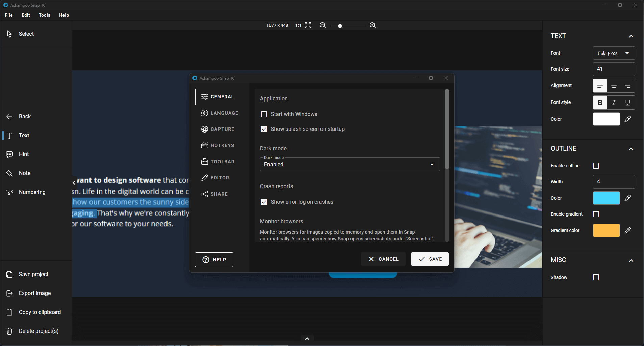
Task: Turn on the Shadow checkbox
Action: (x=596, y=277)
